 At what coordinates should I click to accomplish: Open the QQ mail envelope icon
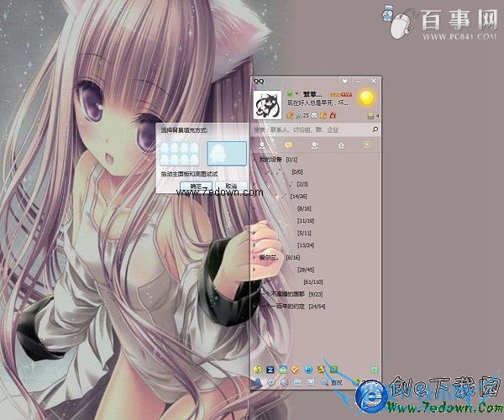point(314,115)
